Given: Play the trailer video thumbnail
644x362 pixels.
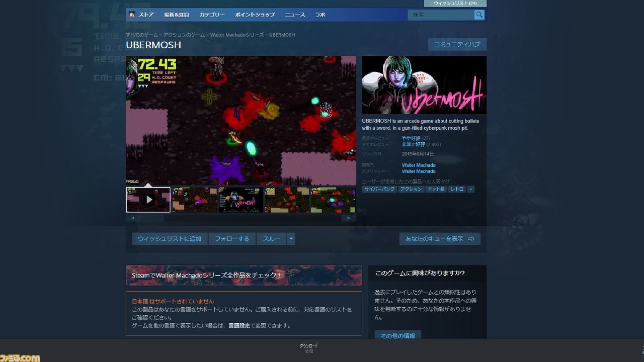Looking at the screenshot, I should [148, 200].
